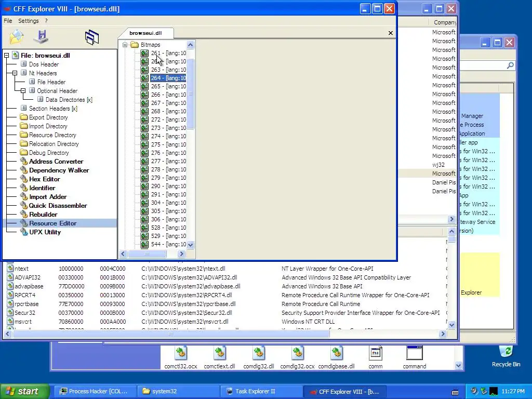Open the Address Converter tool

click(x=56, y=162)
